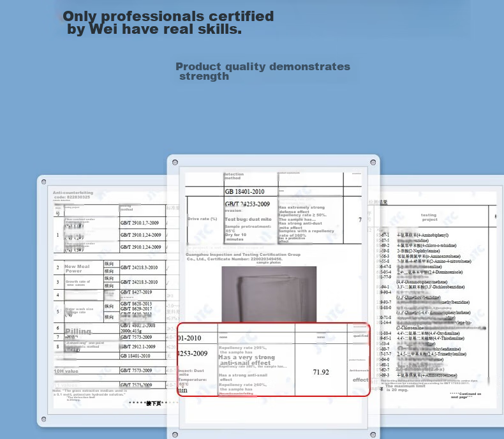Select GB 18401-2010 in the center report
Screen dimensions: 504x439
[x=244, y=192]
